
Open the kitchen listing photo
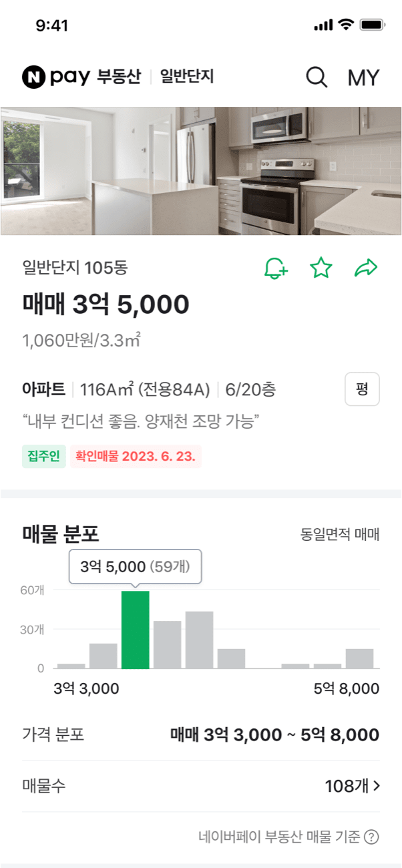point(201,171)
